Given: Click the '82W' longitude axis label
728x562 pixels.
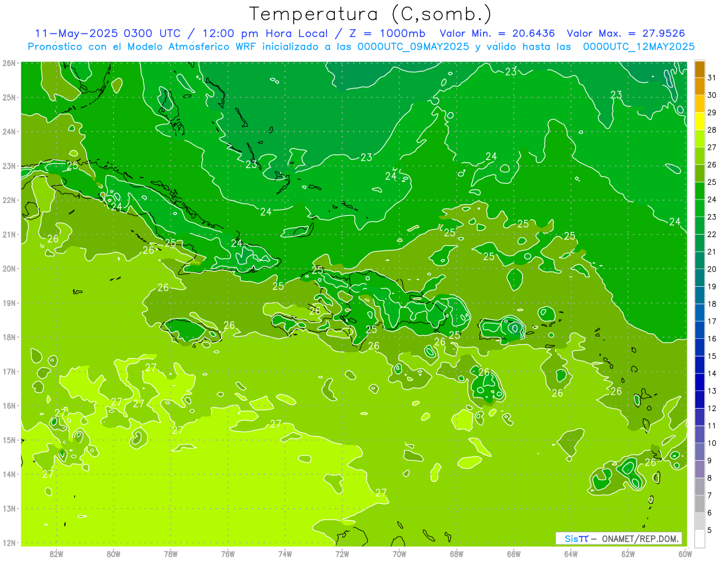Looking at the screenshot, I should click(56, 554).
